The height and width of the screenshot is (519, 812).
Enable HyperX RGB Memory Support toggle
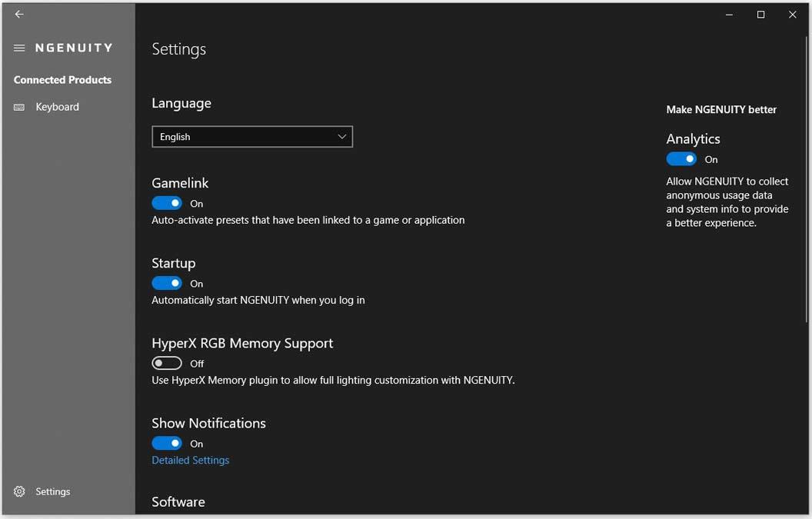pos(167,363)
